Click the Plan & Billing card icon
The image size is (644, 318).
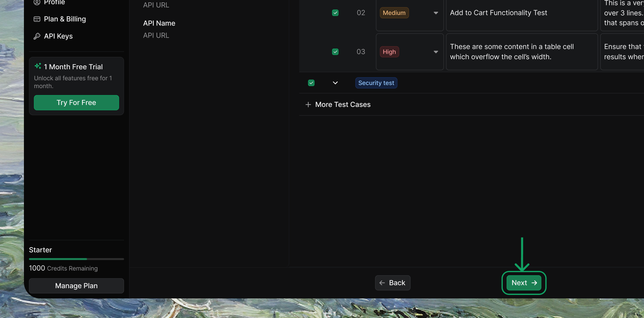click(x=37, y=19)
